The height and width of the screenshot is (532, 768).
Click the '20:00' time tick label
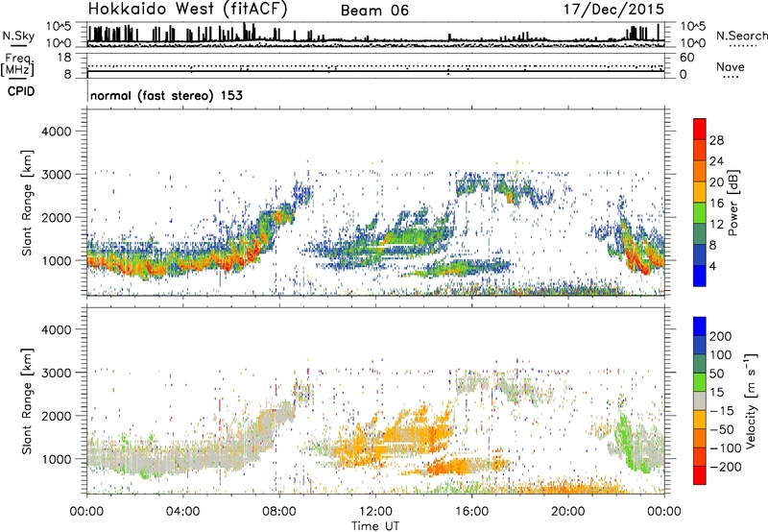[567, 512]
